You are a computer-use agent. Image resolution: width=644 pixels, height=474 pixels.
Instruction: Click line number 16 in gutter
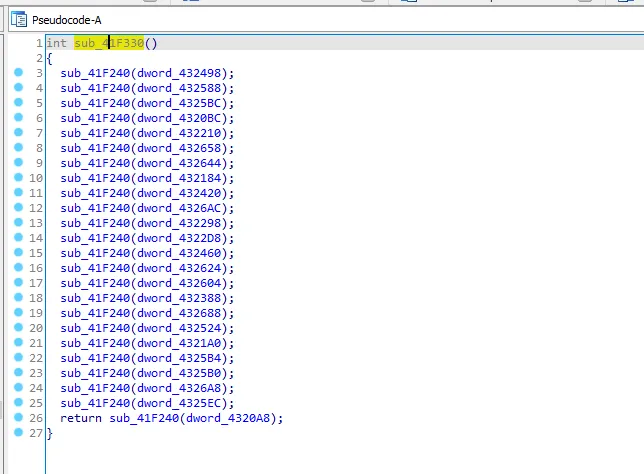click(x=37, y=268)
